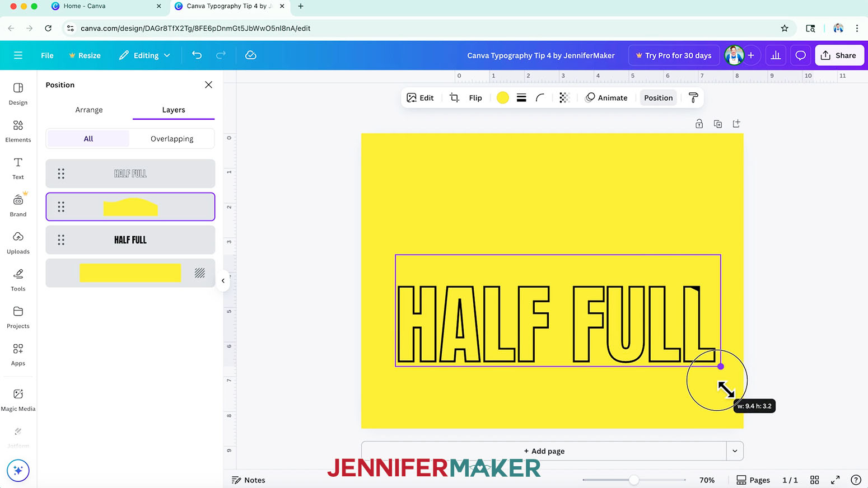Add a new page icon above canvas

coord(736,124)
